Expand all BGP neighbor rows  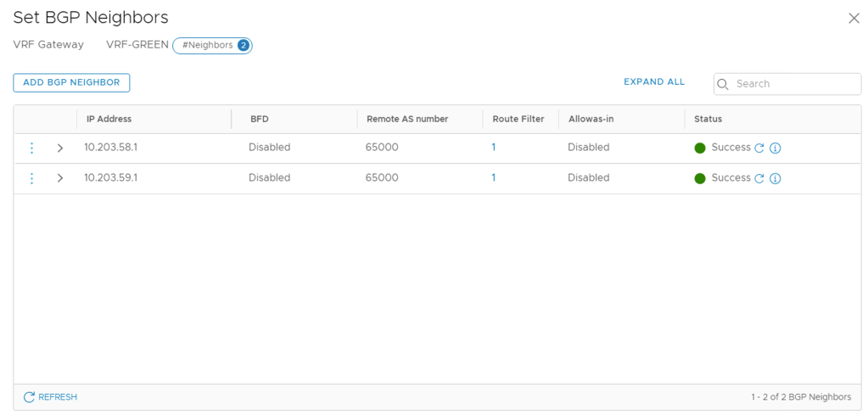click(x=653, y=82)
